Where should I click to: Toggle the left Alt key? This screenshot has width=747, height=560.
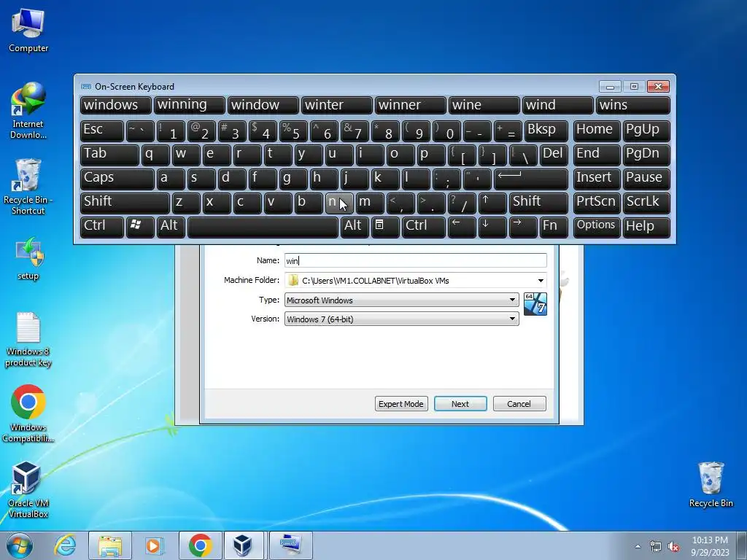[171, 227]
